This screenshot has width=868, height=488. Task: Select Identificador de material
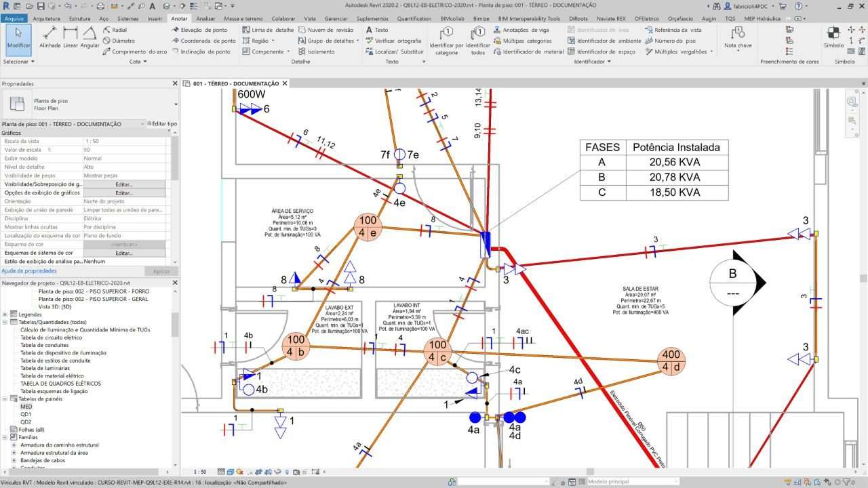[x=528, y=52]
